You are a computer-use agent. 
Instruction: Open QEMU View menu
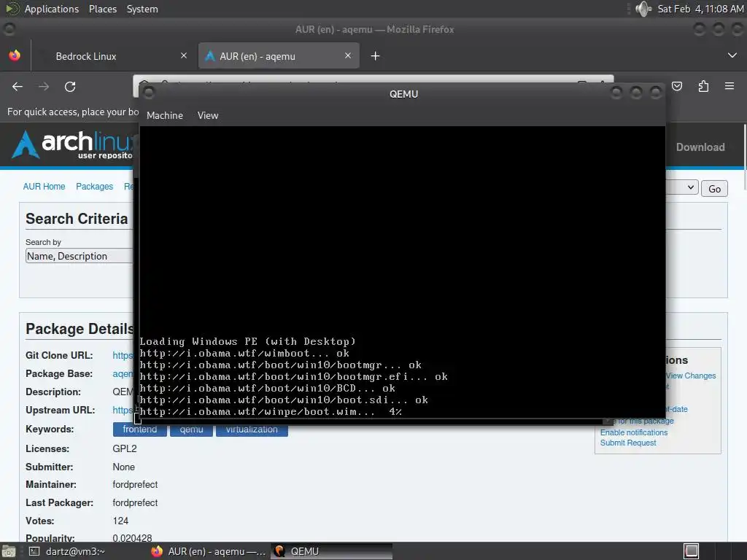pos(208,116)
